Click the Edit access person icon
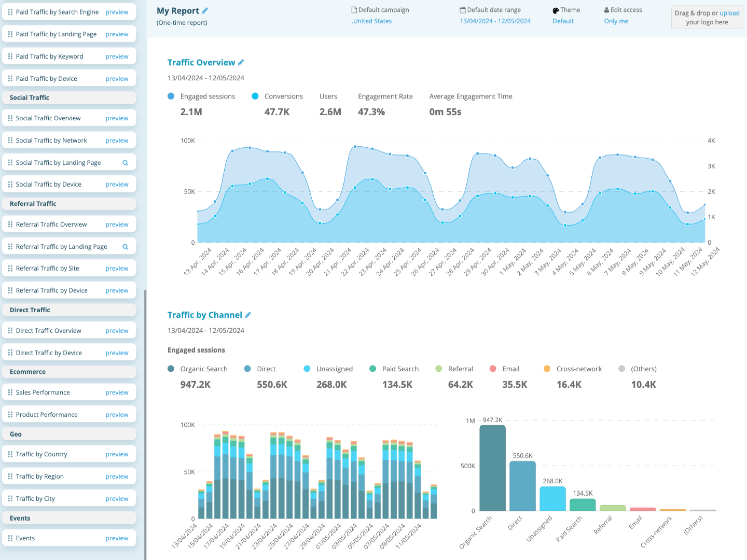Image resolution: width=747 pixels, height=560 pixels. [606, 10]
